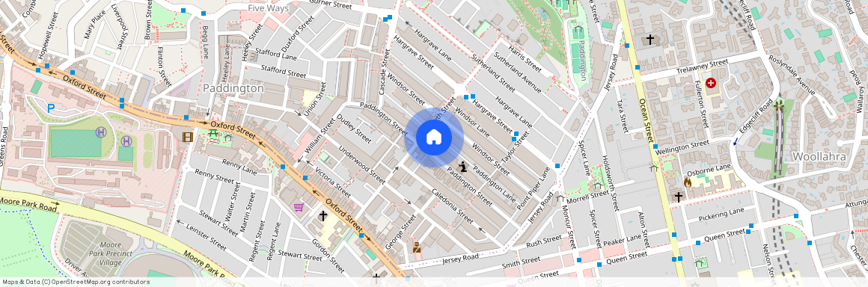Select the bus stop square on Point Piper Lane

point(557,166)
